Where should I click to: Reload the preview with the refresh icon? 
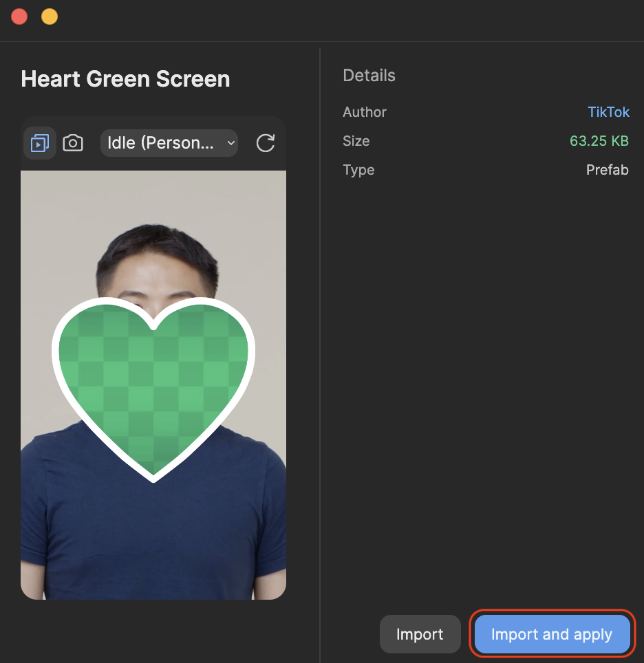tap(266, 143)
